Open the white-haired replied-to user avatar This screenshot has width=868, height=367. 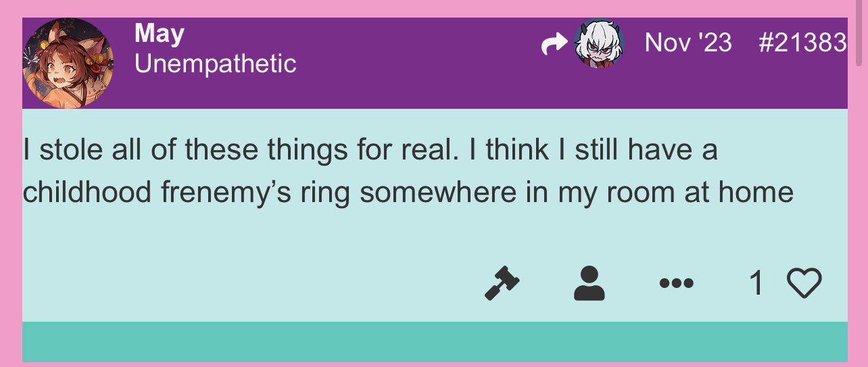(599, 44)
